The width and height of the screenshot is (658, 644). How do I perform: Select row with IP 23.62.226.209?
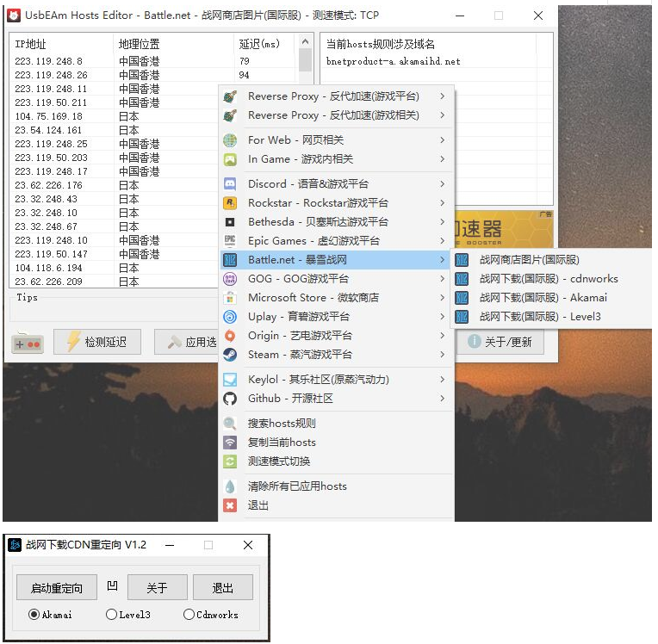tap(115, 282)
